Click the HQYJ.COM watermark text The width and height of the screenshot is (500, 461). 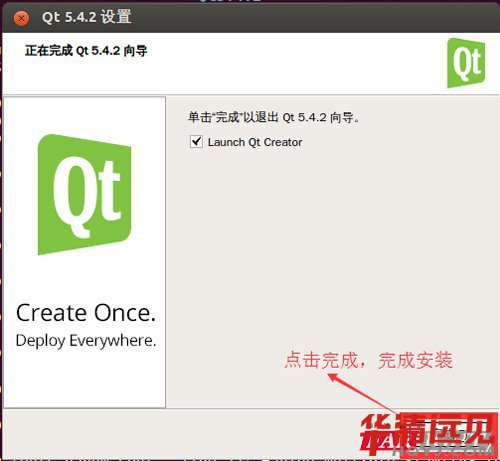coord(443,450)
